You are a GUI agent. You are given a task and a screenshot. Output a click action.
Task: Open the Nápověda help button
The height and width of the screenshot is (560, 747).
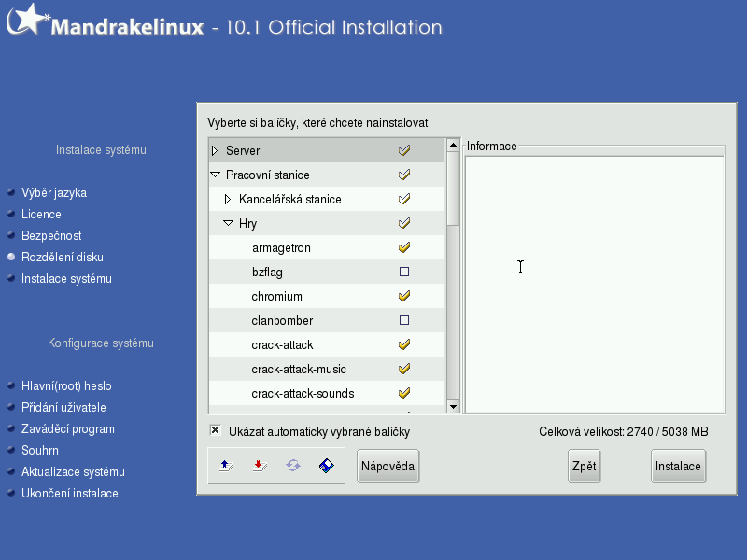(x=388, y=466)
